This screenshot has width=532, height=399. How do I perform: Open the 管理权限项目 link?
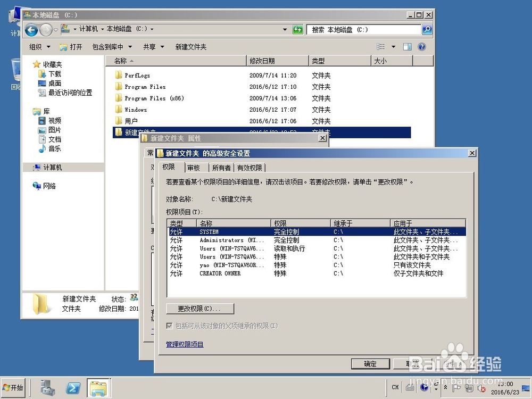tap(184, 344)
